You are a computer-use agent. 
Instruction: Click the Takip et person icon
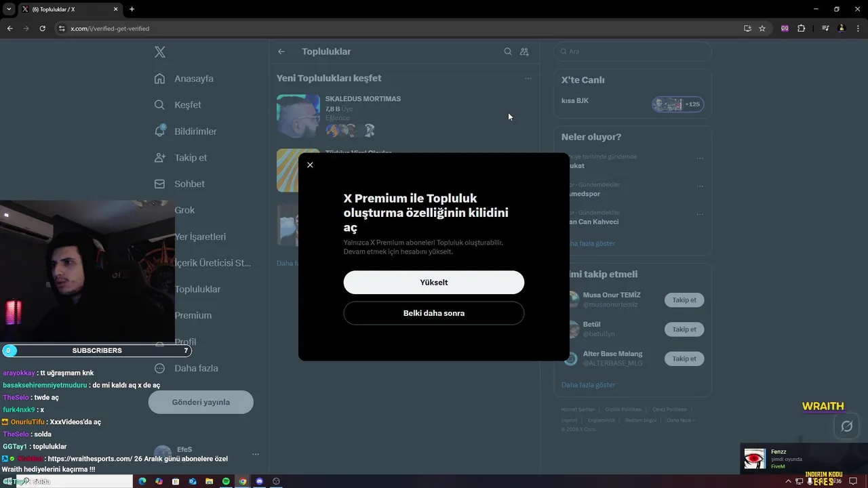coord(159,158)
